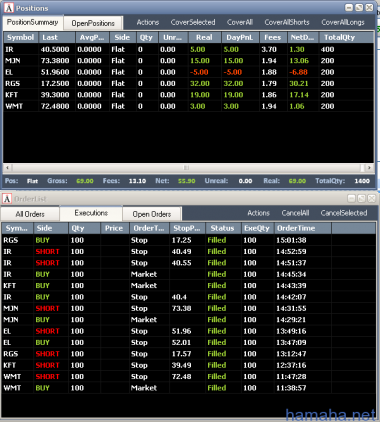The height and width of the screenshot is (422, 380).
Task: Click the Positions window app logo icon
Action: point(9,8)
